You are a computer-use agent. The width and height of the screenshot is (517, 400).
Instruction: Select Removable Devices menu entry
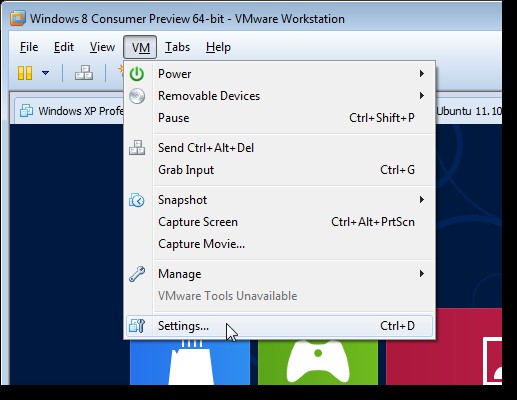pyautogui.click(x=279, y=96)
